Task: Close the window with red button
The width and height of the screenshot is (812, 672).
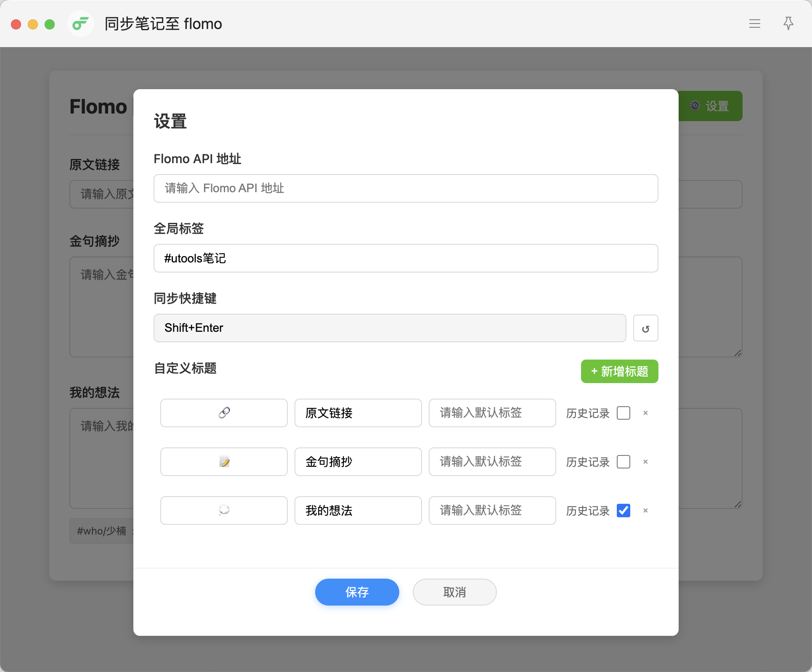Action: click(x=16, y=24)
